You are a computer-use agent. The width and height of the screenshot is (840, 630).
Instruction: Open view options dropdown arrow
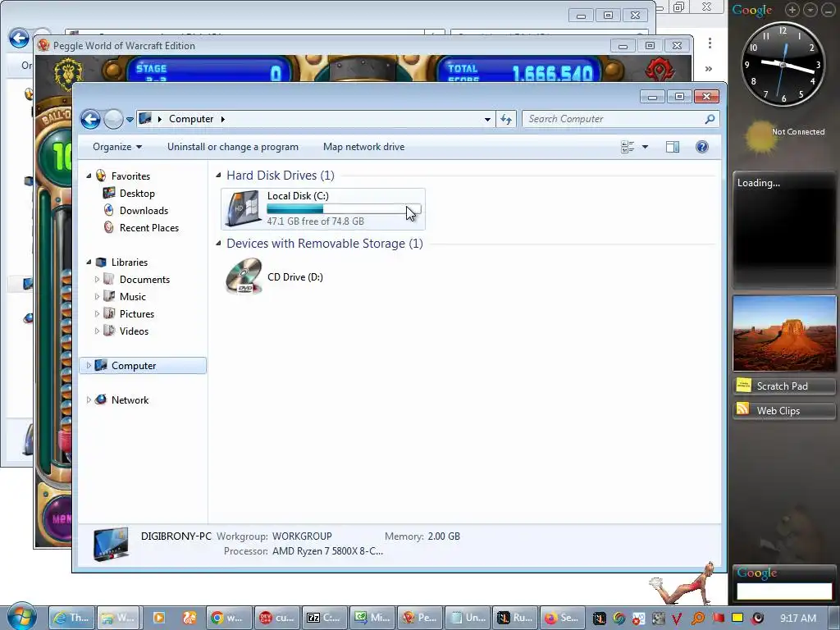[645, 147]
